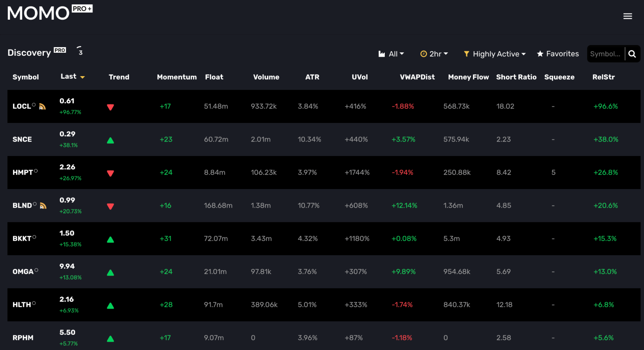The width and height of the screenshot is (644, 350).
Task: Sort by the Money Flow column header
Action: [x=469, y=77]
